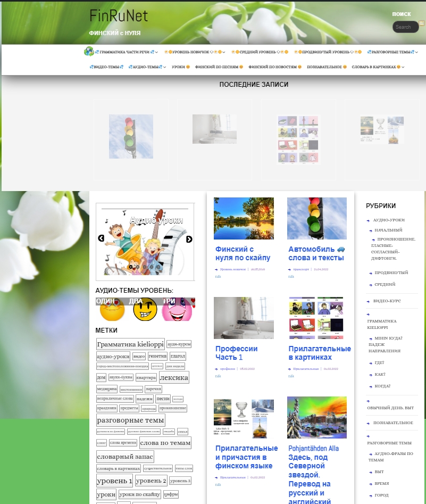The width and height of the screenshot is (426, 504).
Task: Go to previous audio lessons slide
Action: (x=101, y=238)
